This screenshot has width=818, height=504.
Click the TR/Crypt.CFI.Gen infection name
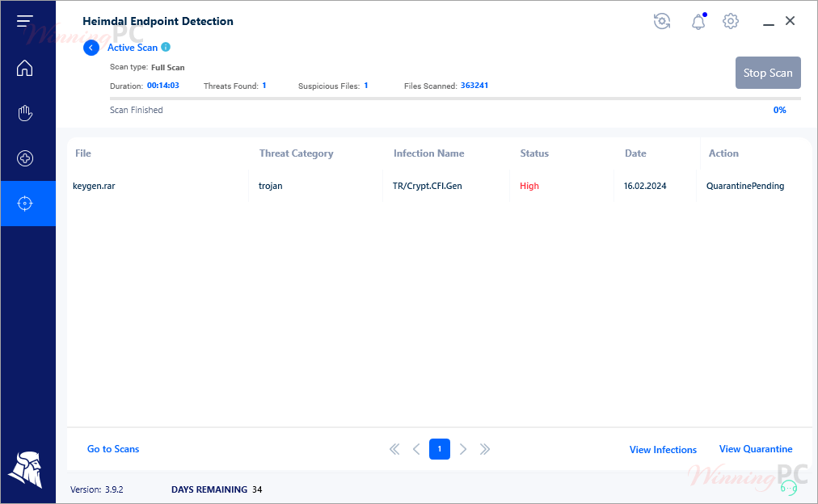428,186
